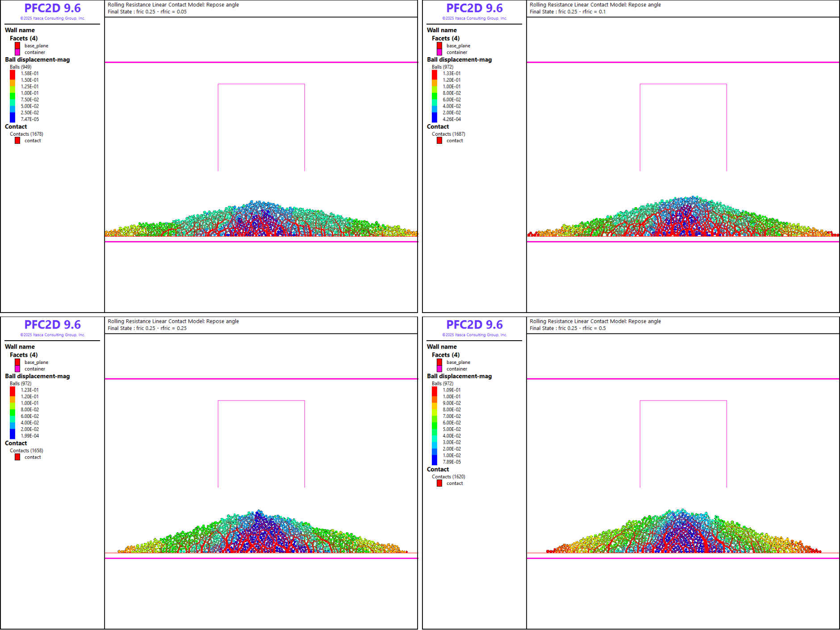840x630 pixels.
Task: Select the red contact swatch under Contacts (1620)
Action: (439, 484)
